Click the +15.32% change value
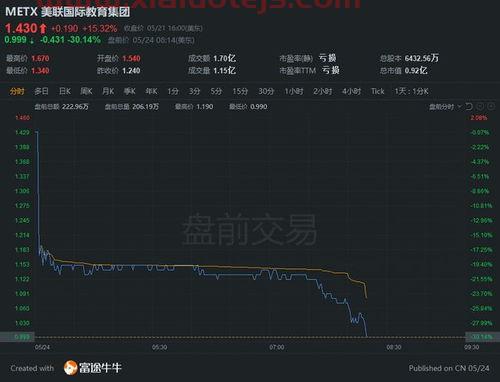Image resolution: width=500 pixels, height=382 pixels. point(100,28)
